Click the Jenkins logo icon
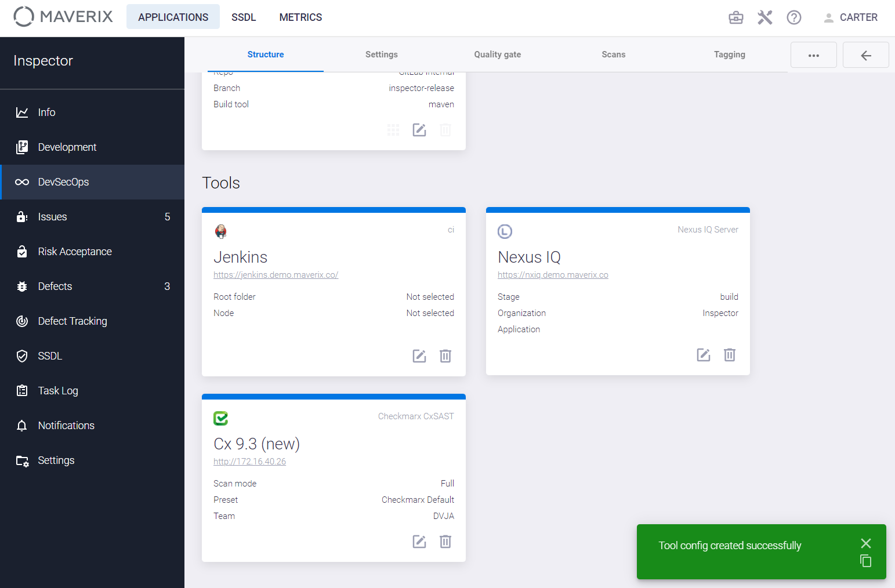 click(x=221, y=231)
